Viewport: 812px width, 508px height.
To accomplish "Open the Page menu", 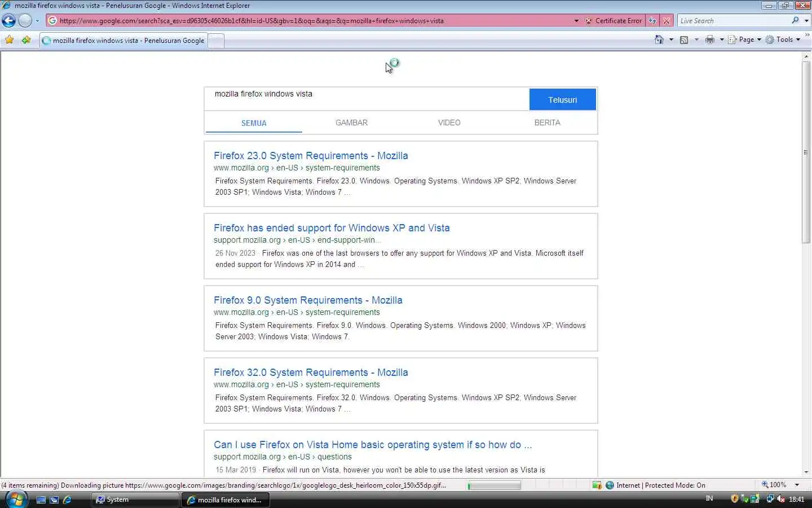I will pos(744,40).
